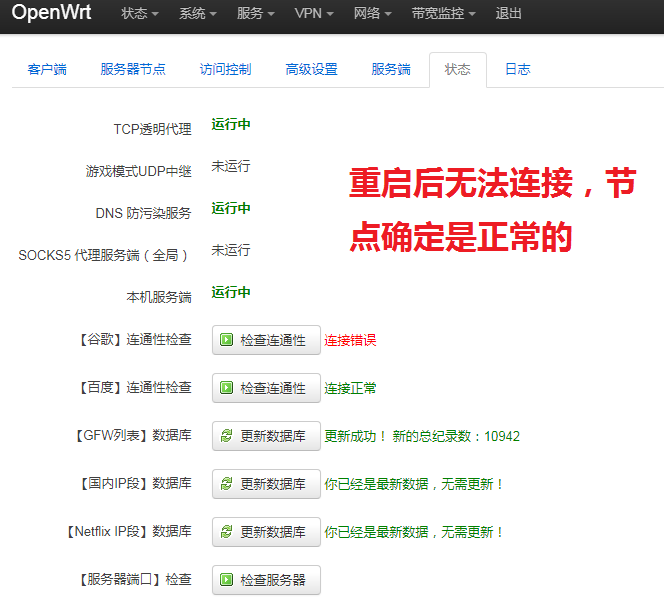Open the VPN dropdown menu
664x604 pixels.
click(314, 14)
